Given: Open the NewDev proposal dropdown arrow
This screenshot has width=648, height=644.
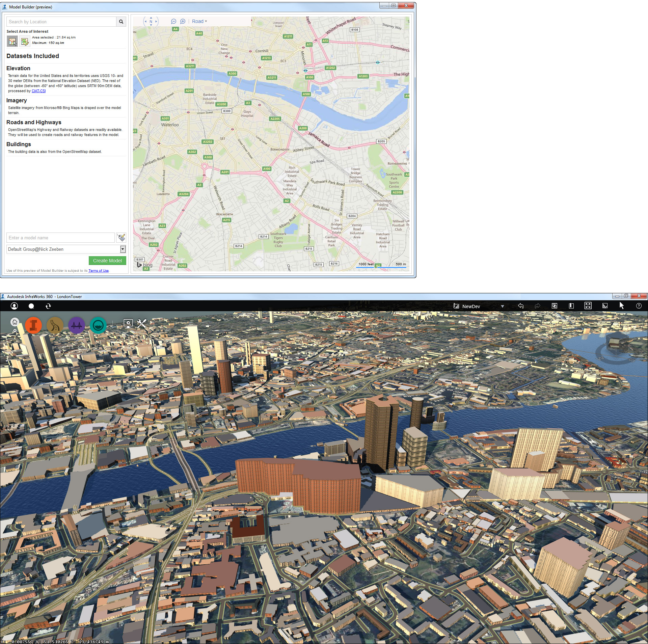Looking at the screenshot, I should (502, 306).
